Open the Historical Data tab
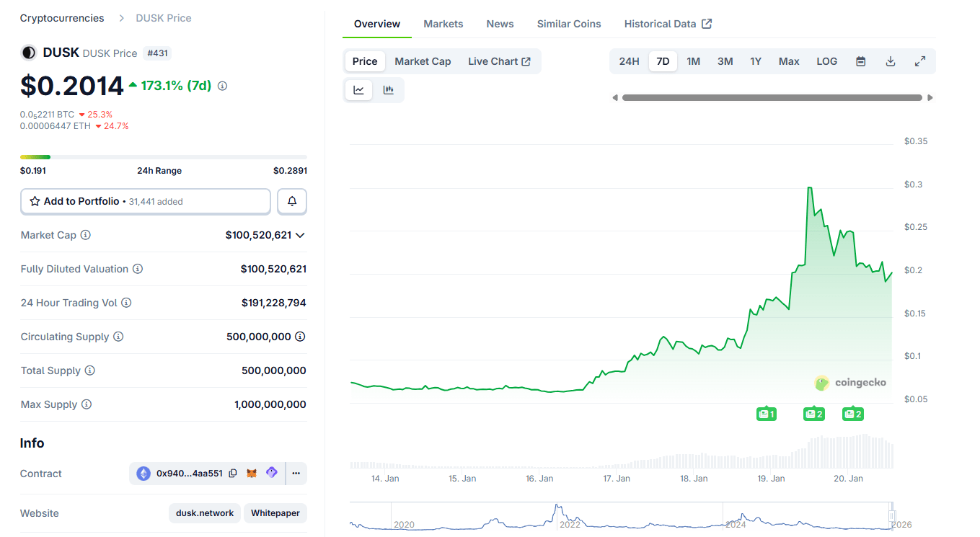This screenshot has height=537, width=980. (x=668, y=24)
